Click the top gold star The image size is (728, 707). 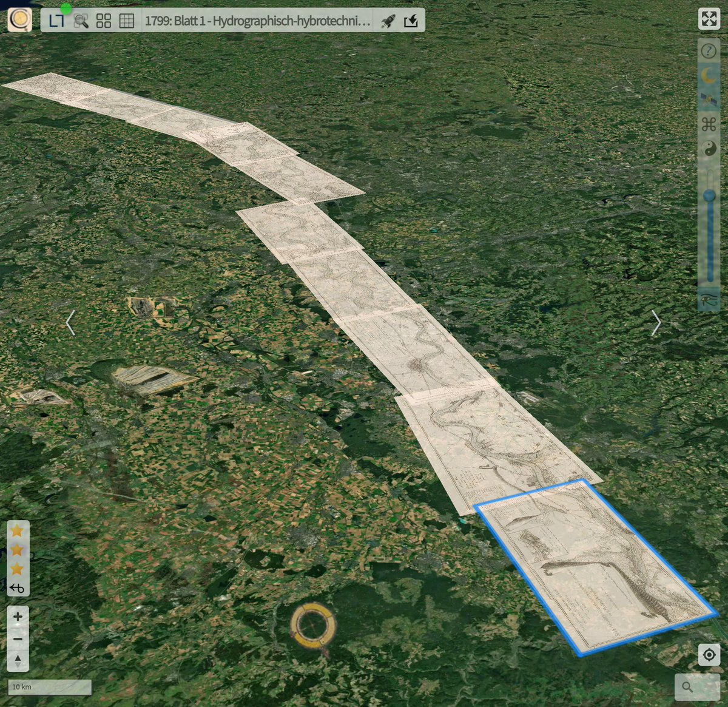click(x=17, y=530)
